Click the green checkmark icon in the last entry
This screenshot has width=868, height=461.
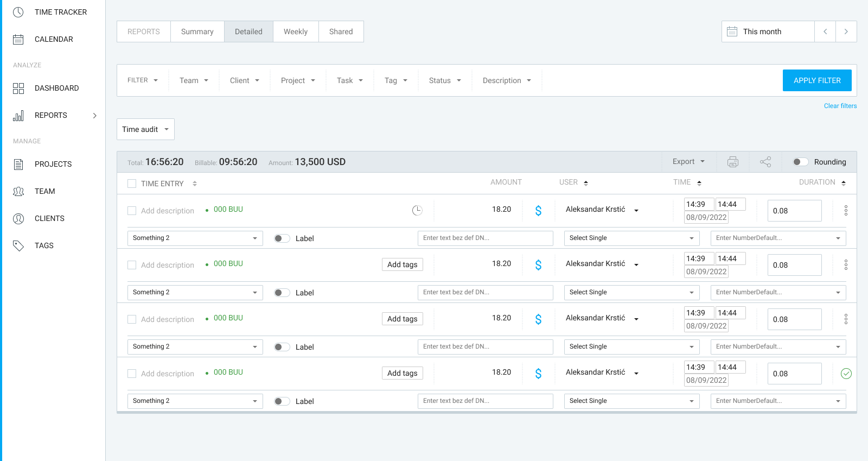[x=846, y=374]
